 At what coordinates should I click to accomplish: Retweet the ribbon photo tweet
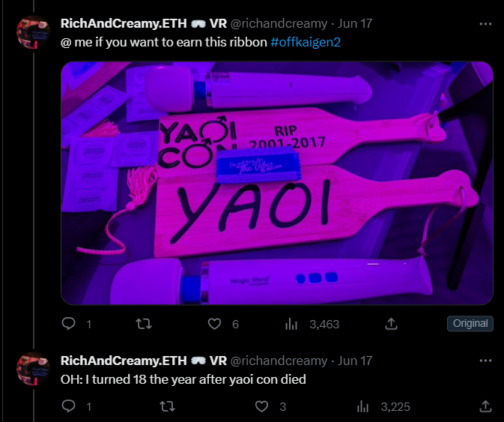(x=143, y=324)
